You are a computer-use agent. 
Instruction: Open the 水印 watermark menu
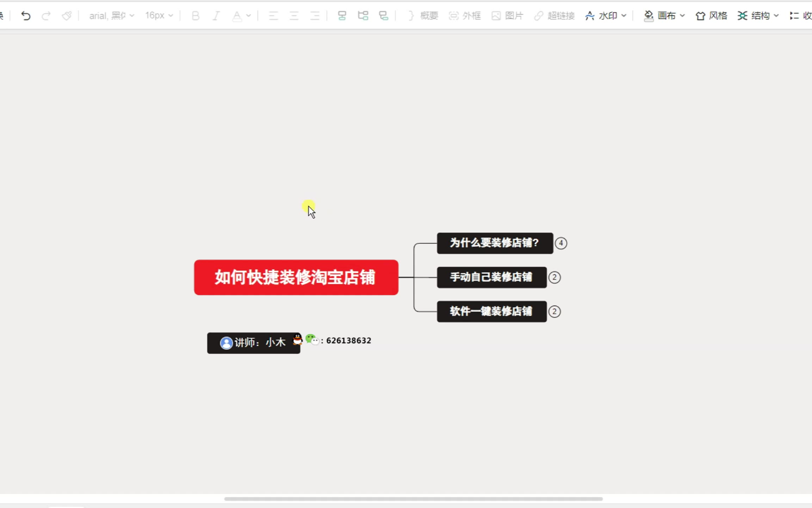tap(605, 16)
